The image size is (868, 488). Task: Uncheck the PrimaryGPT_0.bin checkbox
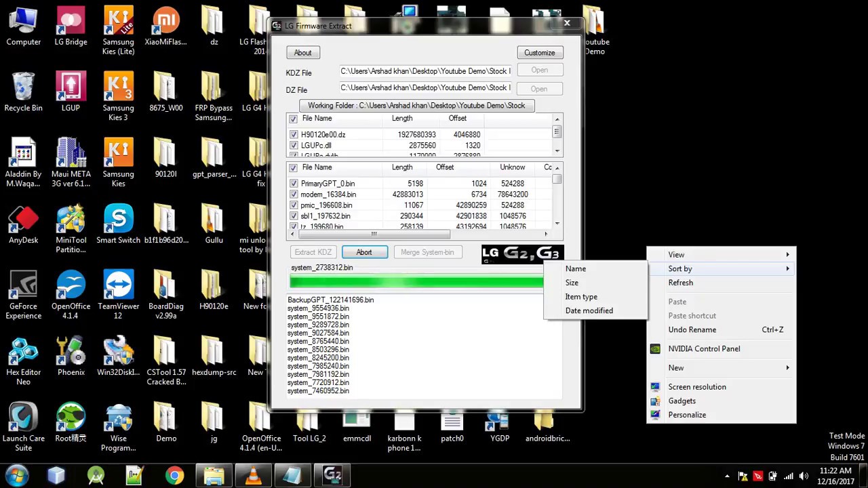pos(294,184)
